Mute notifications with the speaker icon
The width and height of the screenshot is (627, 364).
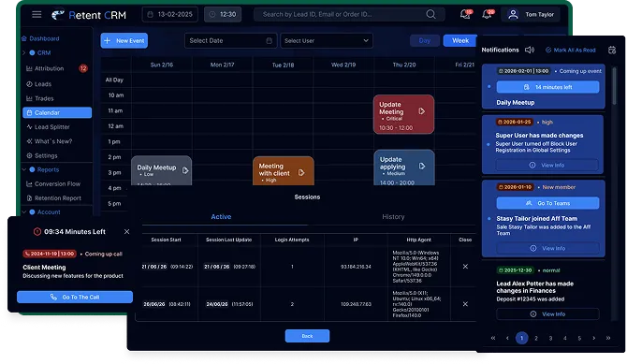point(530,50)
